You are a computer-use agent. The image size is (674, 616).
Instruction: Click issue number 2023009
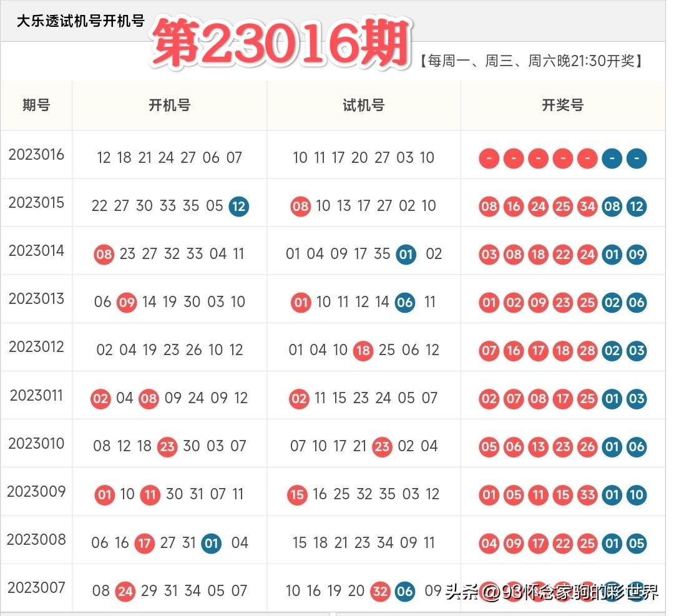(36, 491)
